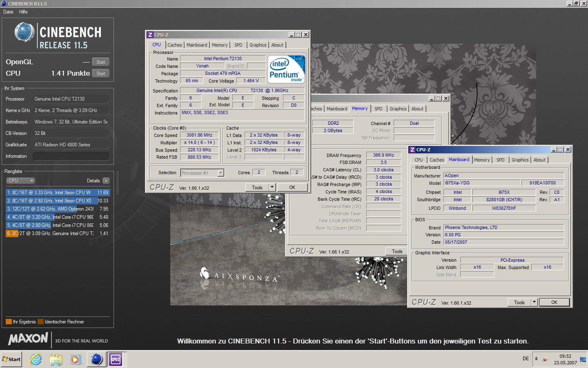Screen dimensions: 588x368
Task: Switch to CPU tab in Mainboard CPU-Z window
Action: pos(419,160)
